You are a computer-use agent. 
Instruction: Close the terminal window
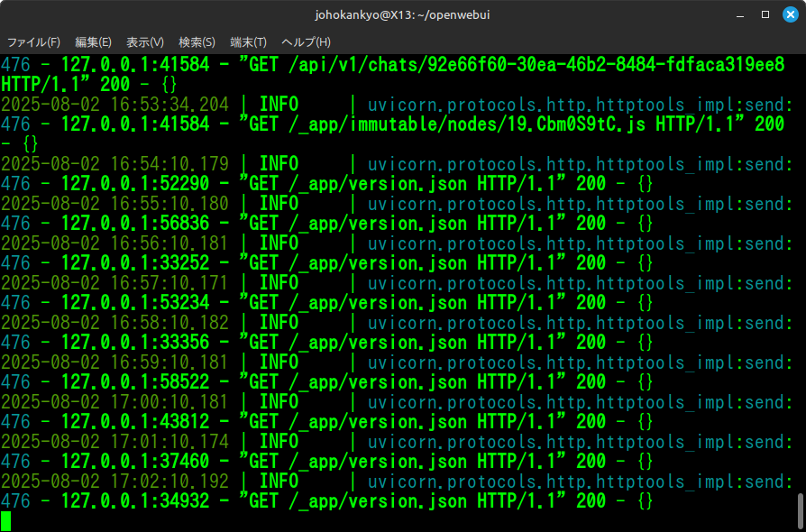pos(789,14)
